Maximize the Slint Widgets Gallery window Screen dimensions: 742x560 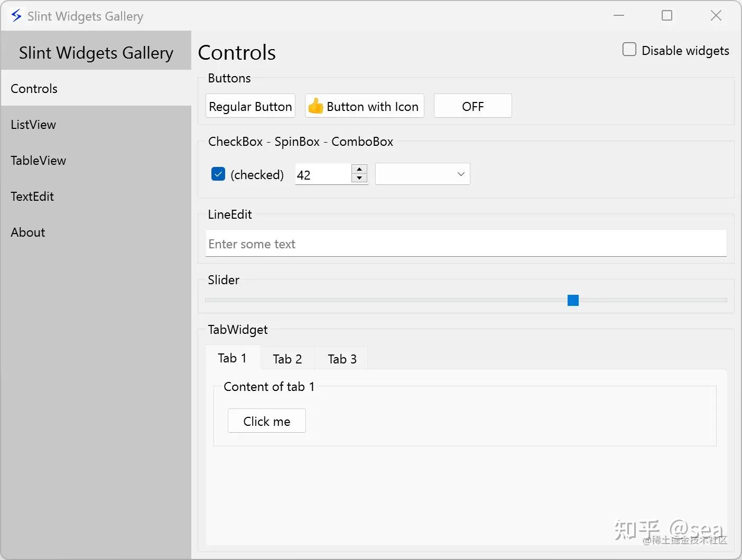pyautogui.click(x=667, y=16)
